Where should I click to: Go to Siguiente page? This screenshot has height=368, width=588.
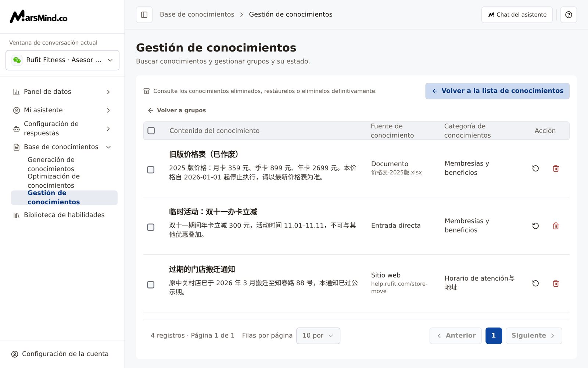click(x=534, y=336)
